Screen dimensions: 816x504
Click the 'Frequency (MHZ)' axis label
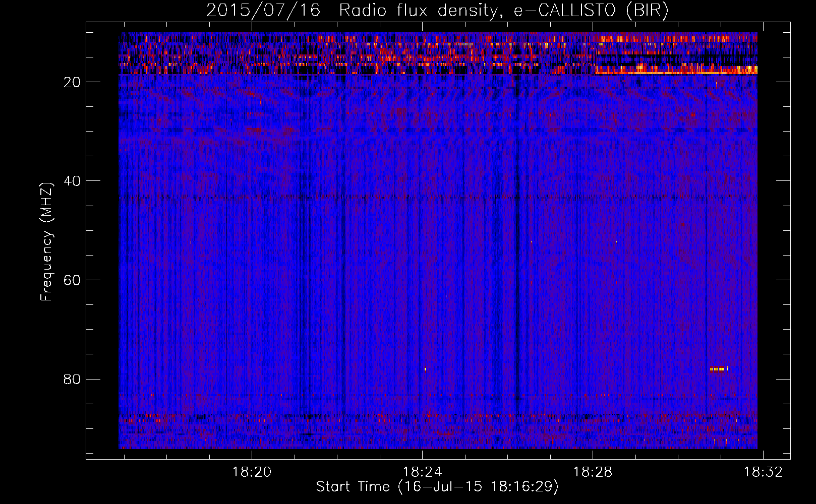[46, 242]
